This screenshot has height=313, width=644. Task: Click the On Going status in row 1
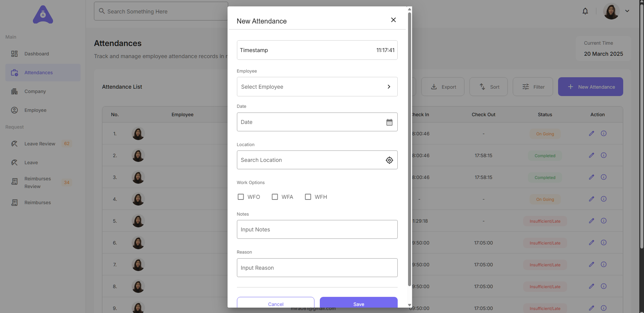click(x=545, y=134)
